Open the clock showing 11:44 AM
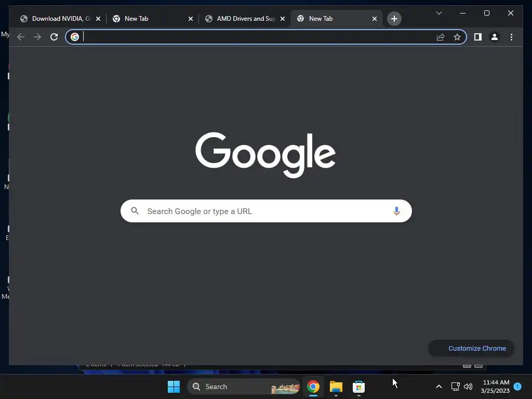 coord(495,387)
